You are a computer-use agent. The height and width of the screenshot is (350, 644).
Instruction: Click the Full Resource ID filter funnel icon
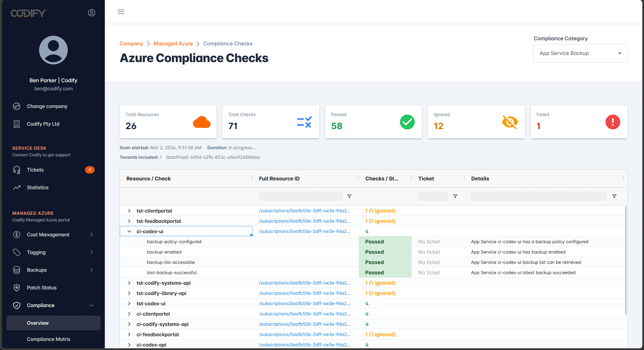(x=349, y=196)
